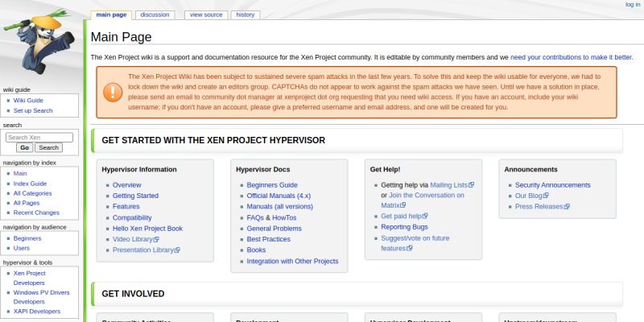The image size is (644, 322).
Task: Click the Go button
Action: point(25,147)
